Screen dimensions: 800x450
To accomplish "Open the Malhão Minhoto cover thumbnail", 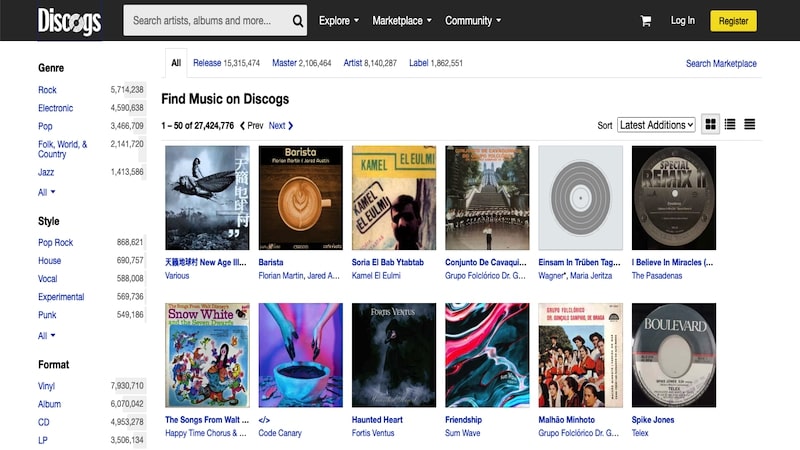I will pos(581,355).
